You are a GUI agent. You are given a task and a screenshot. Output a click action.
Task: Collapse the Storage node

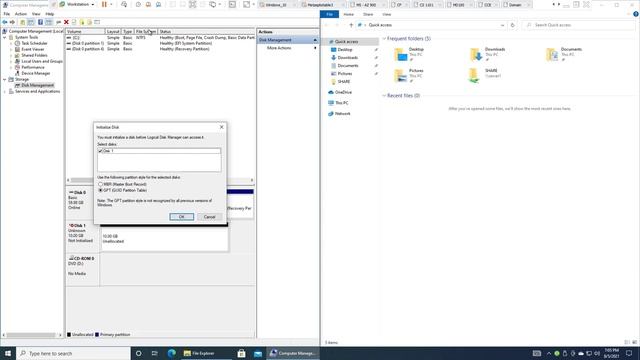pyautogui.click(x=5, y=79)
